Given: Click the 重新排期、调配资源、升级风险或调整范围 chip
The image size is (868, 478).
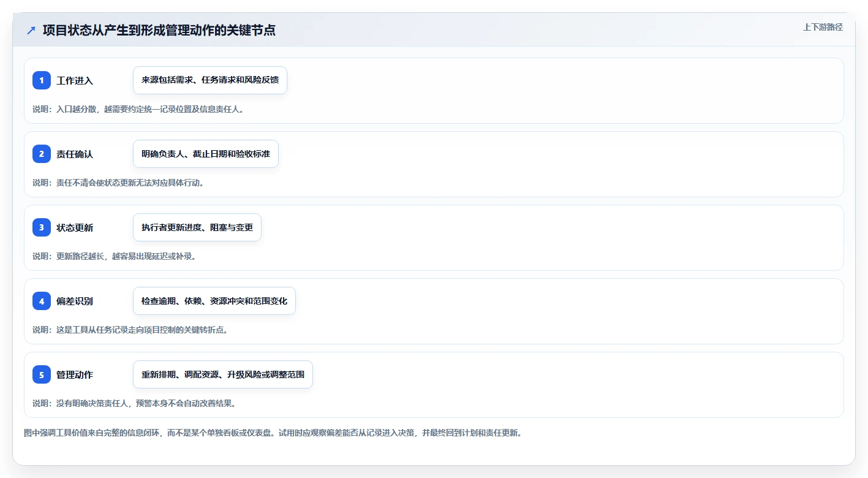Looking at the screenshot, I should [x=223, y=374].
